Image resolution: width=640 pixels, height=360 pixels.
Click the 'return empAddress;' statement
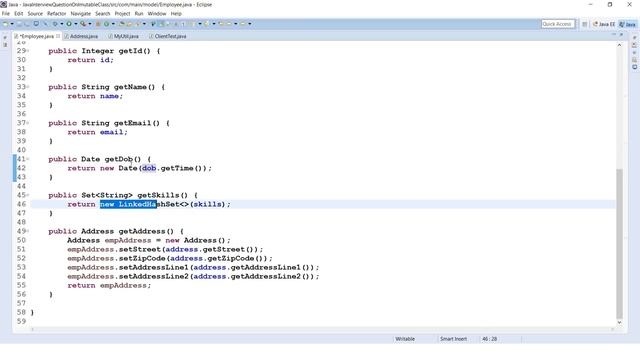109,285
